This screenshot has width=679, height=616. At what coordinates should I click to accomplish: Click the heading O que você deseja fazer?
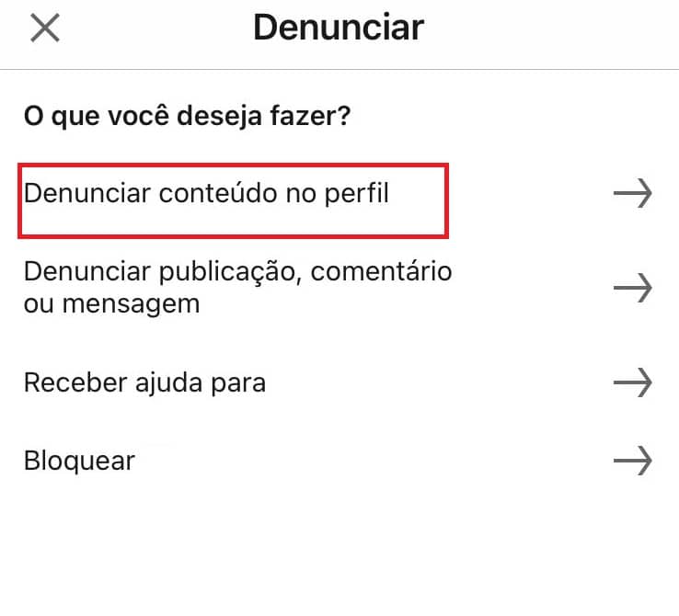point(187,117)
